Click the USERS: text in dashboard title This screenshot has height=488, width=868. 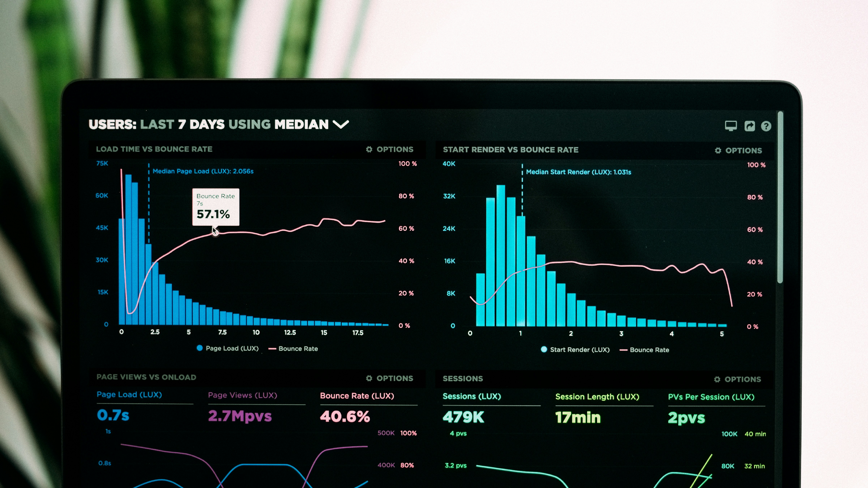click(113, 125)
